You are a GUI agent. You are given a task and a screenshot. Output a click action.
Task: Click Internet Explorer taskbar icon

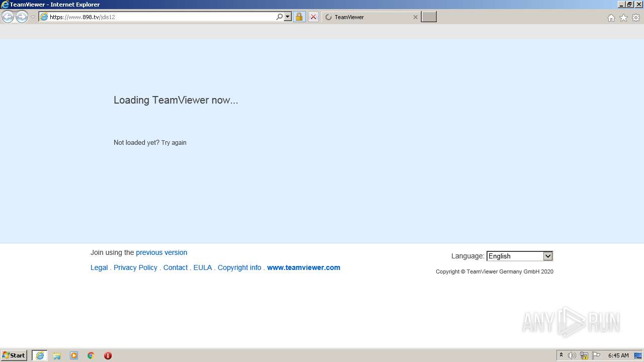(40, 355)
